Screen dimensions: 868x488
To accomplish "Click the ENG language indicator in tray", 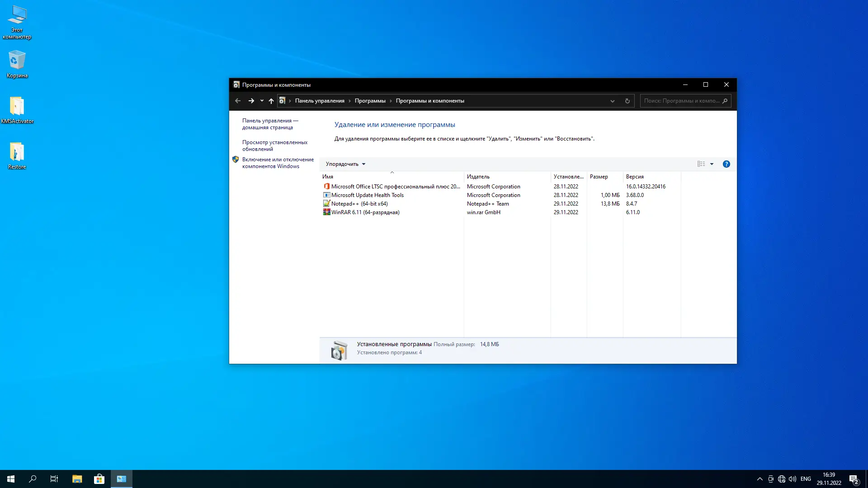I will pyautogui.click(x=806, y=479).
